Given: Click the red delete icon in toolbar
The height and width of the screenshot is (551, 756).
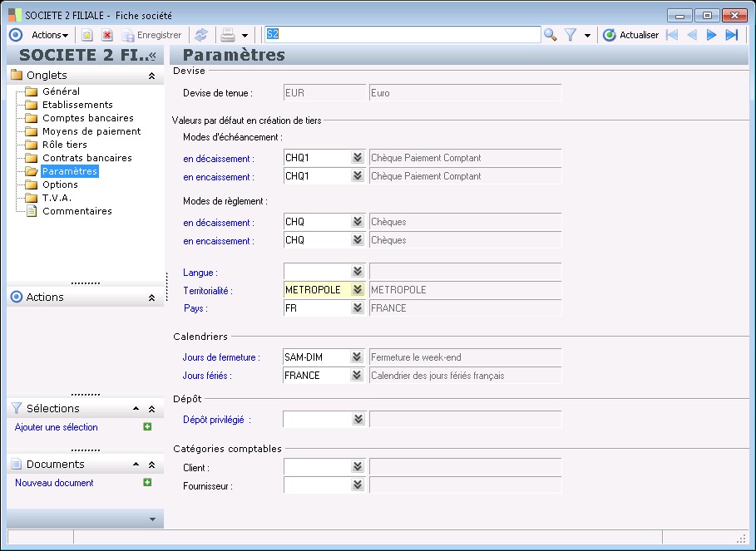Looking at the screenshot, I should point(107,35).
